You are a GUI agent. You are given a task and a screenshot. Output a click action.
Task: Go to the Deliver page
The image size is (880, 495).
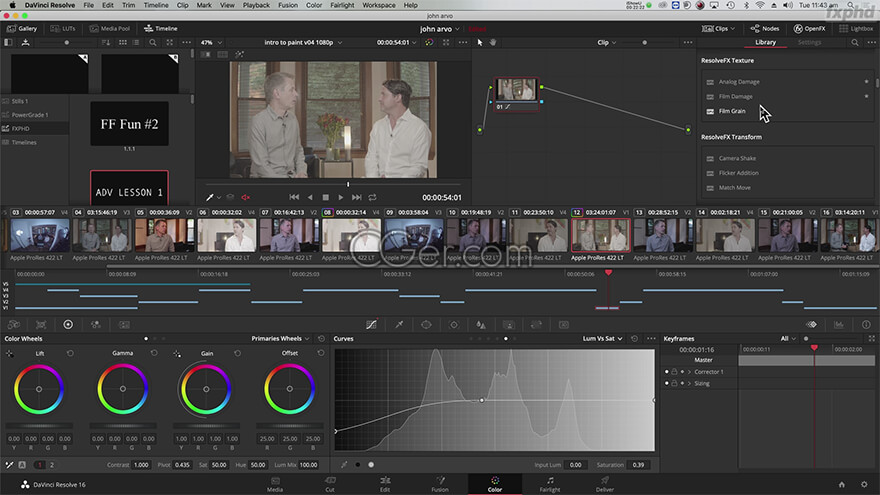(x=604, y=484)
